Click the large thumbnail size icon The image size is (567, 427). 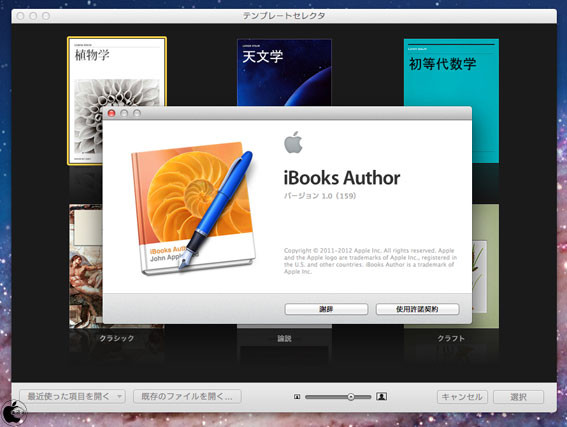[381, 396]
